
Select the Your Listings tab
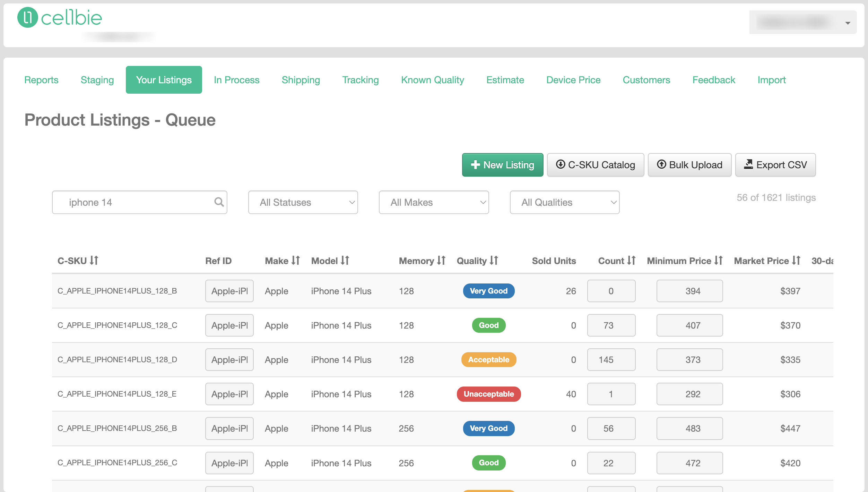[x=164, y=80]
